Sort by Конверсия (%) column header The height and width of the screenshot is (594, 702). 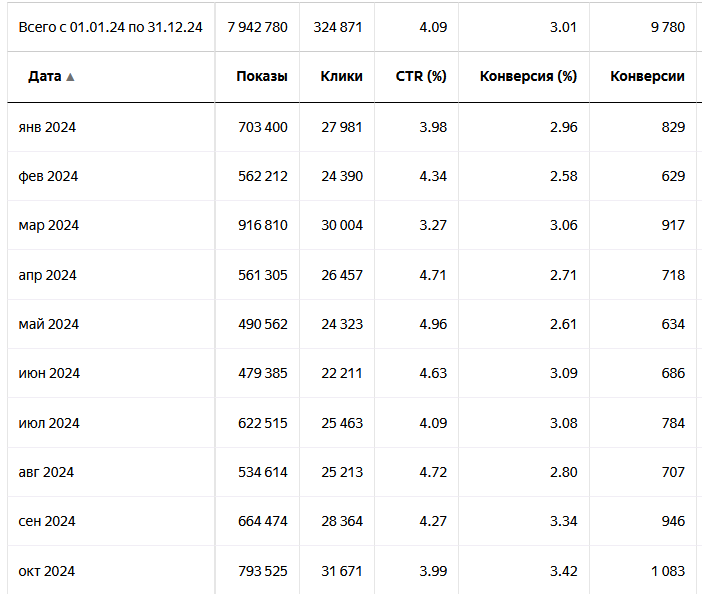[529, 76]
